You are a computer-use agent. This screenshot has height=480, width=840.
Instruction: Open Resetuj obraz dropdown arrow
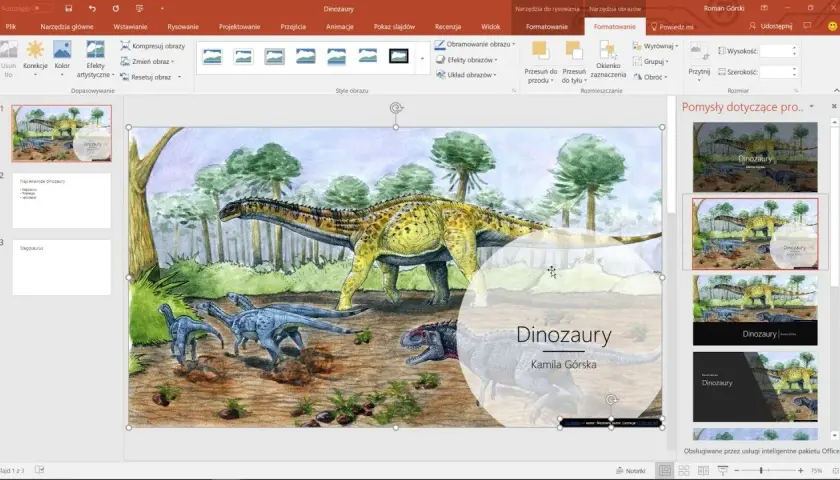179,77
